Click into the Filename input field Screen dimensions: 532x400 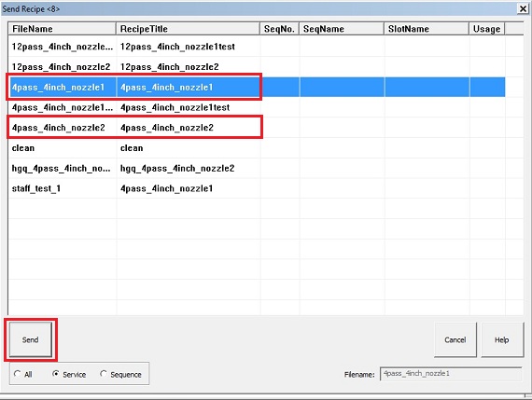click(x=451, y=374)
